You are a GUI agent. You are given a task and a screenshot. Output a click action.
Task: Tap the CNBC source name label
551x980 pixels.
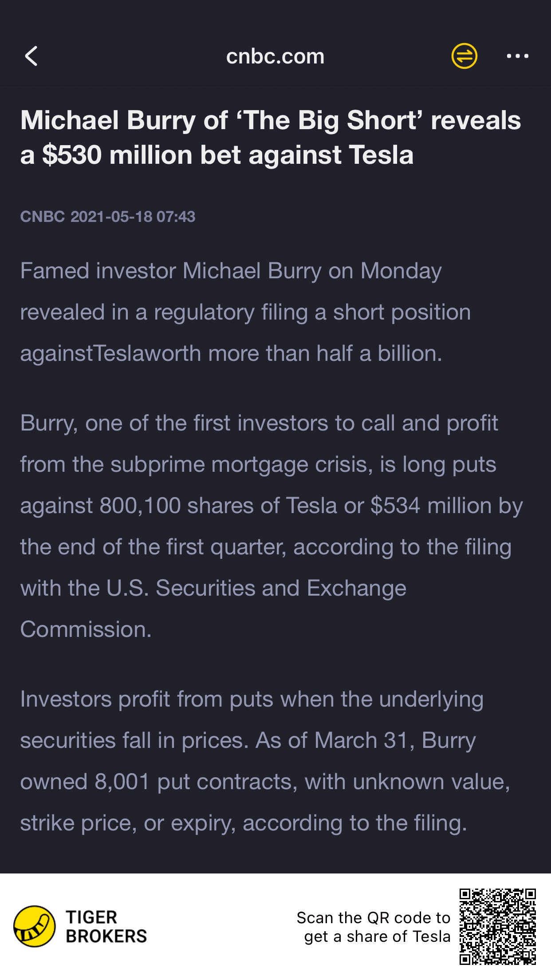click(43, 217)
